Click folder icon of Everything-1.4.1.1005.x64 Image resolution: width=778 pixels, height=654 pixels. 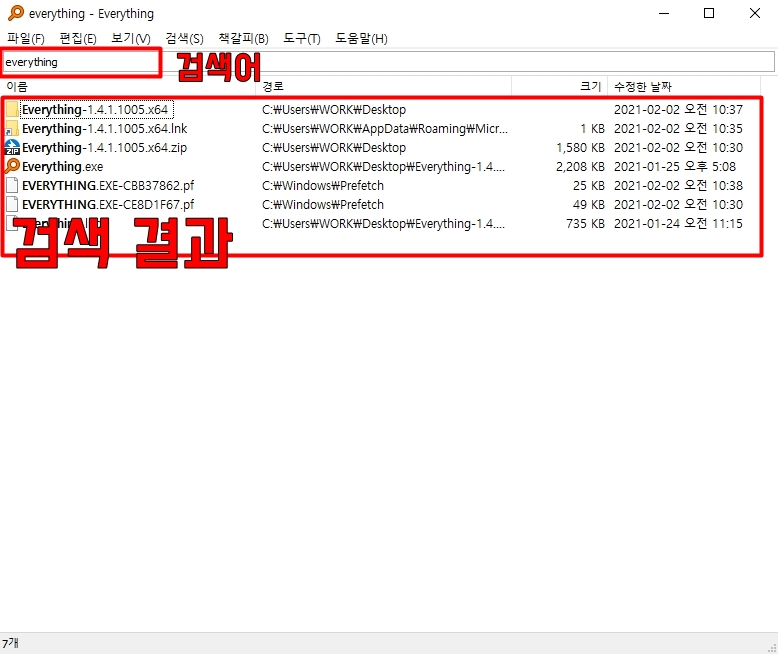click(12, 109)
